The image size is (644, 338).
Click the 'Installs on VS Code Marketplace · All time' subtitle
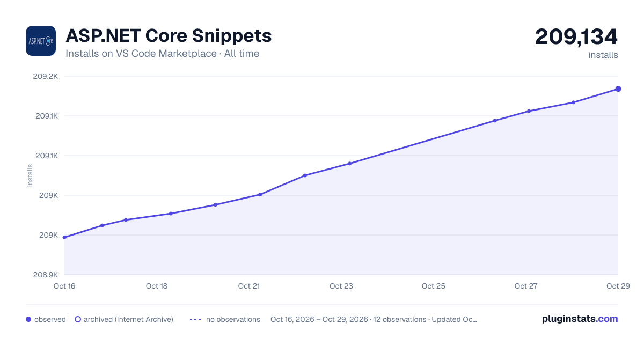pos(162,54)
